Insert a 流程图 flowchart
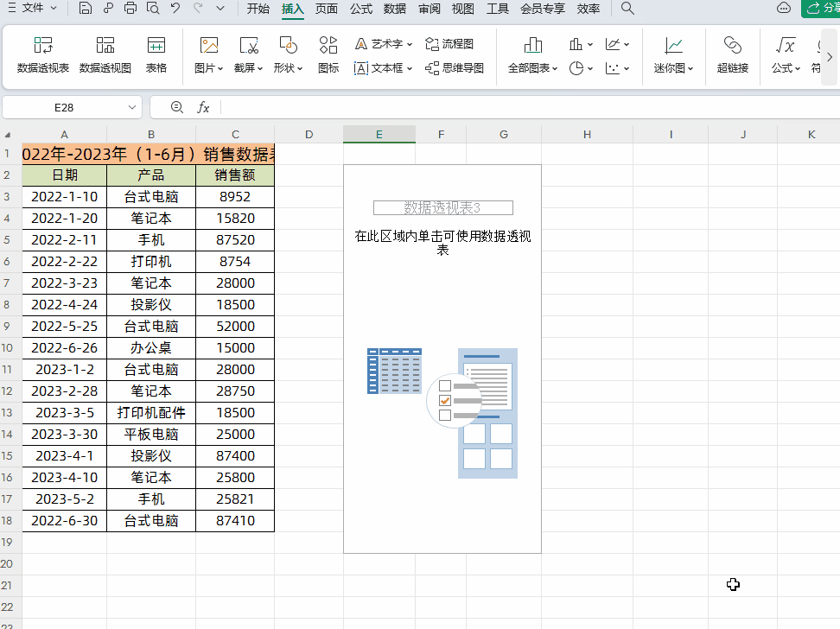Screen dimensions: 840x629 [x=449, y=44]
